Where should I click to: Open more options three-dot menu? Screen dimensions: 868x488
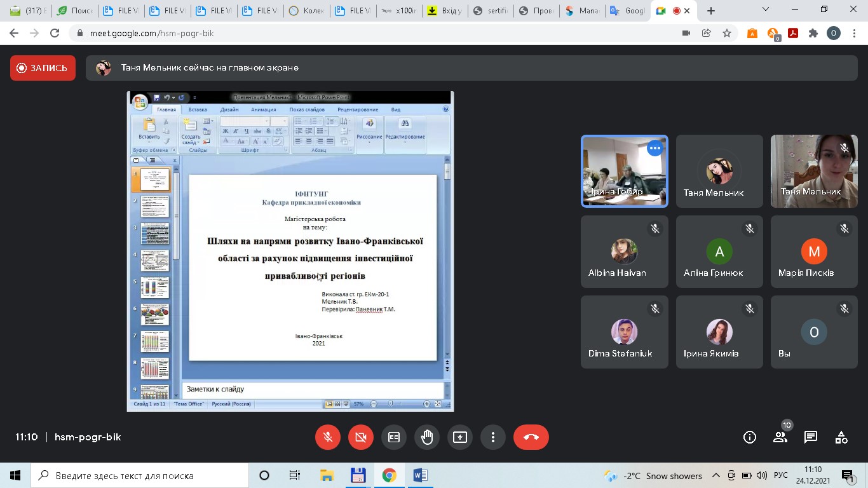[x=492, y=437]
